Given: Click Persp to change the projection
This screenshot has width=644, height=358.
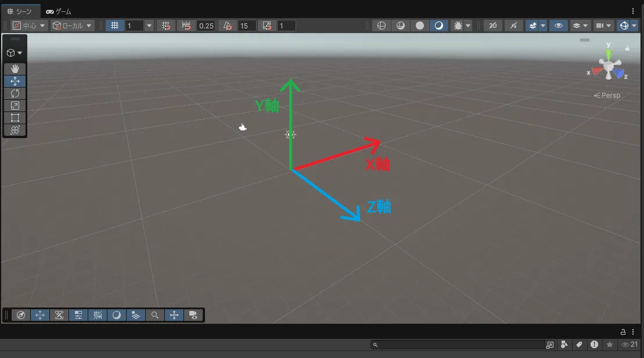Looking at the screenshot, I should (610, 95).
